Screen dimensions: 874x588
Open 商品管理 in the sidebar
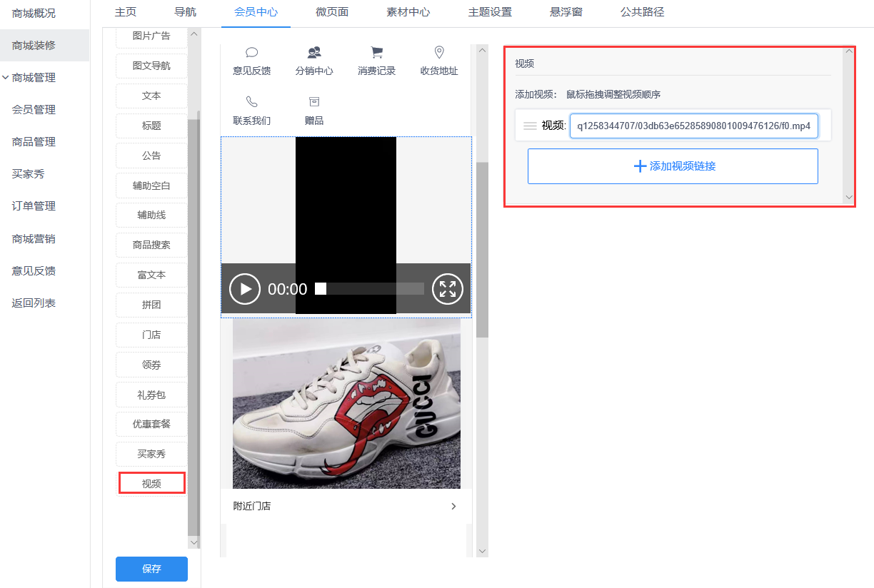tap(34, 142)
